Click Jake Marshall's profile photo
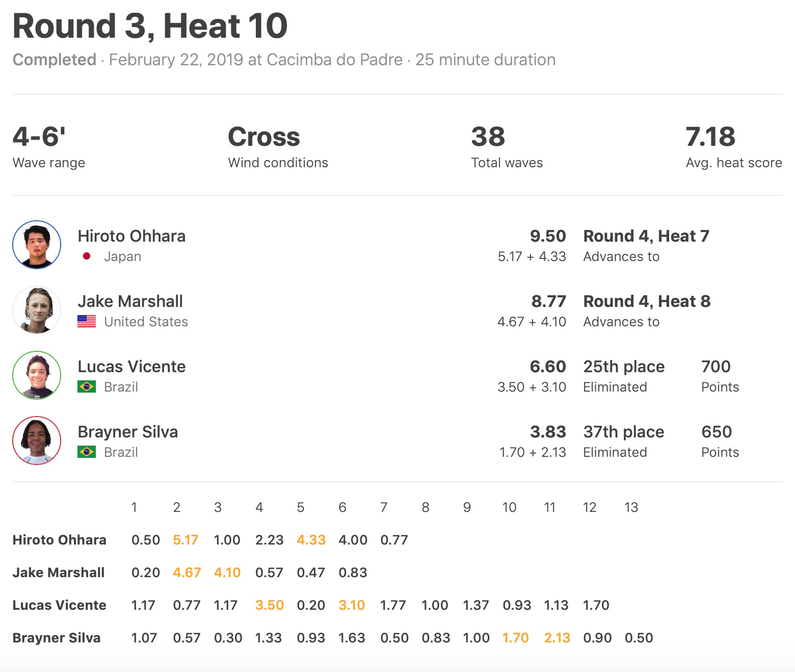 [37, 310]
